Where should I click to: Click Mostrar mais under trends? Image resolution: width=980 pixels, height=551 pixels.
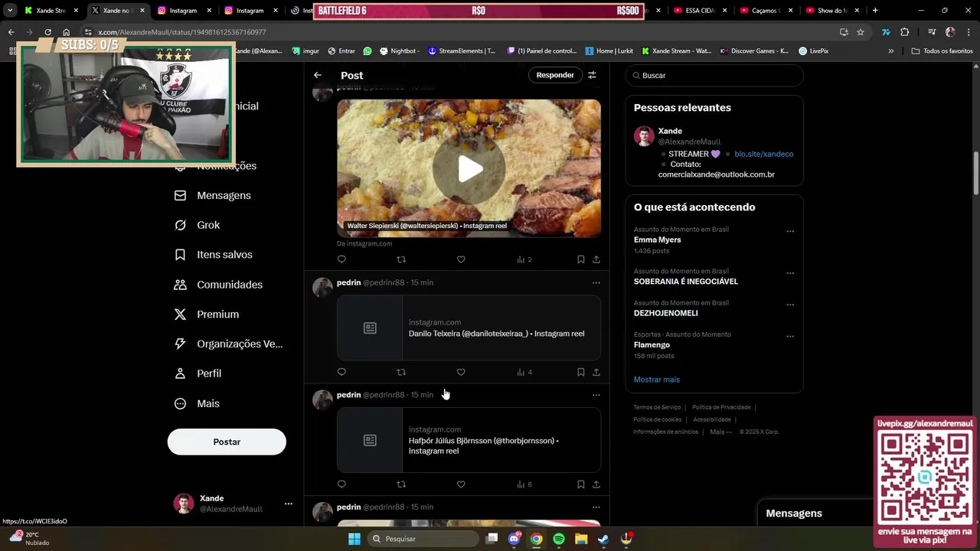click(x=656, y=380)
